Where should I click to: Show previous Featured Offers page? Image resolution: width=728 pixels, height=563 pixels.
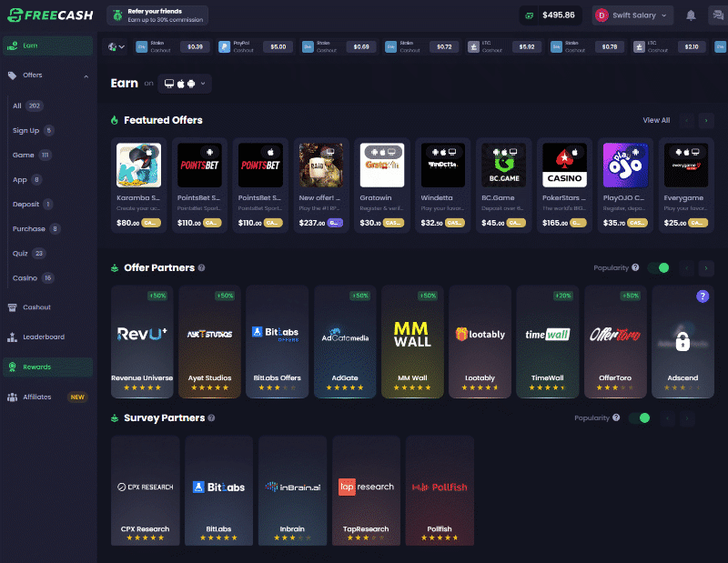point(687,121)
